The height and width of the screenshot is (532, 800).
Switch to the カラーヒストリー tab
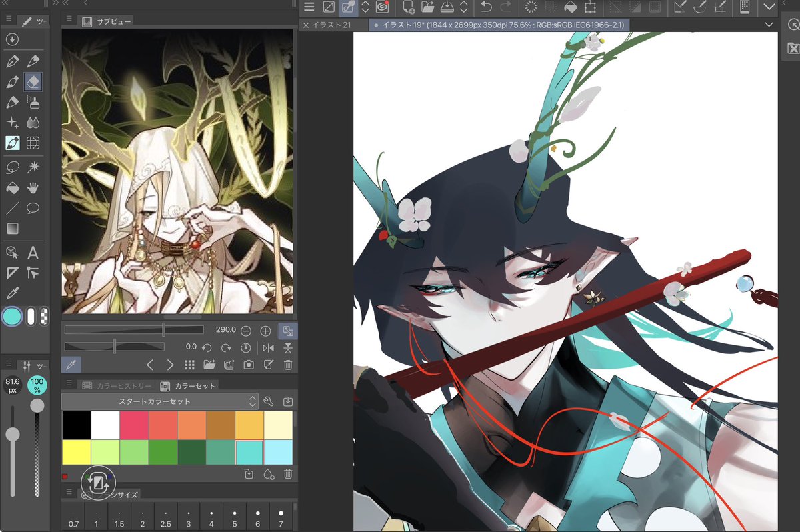coord(115,385)
